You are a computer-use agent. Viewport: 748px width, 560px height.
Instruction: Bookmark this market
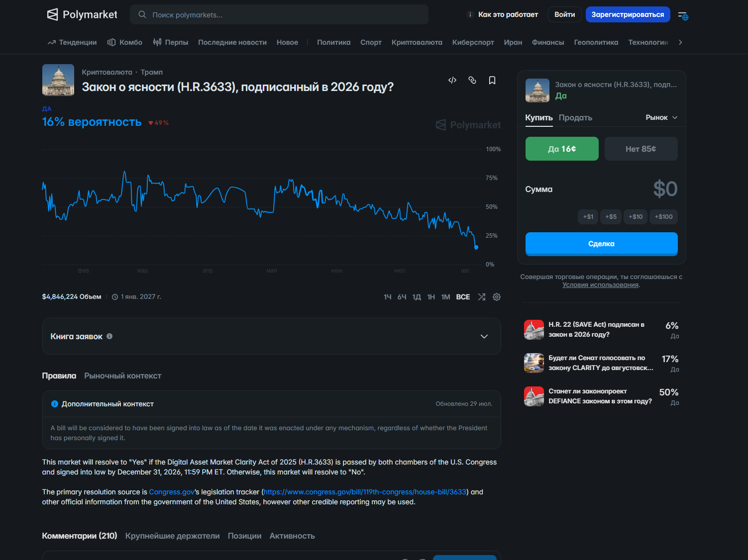(x=492, y=80)
